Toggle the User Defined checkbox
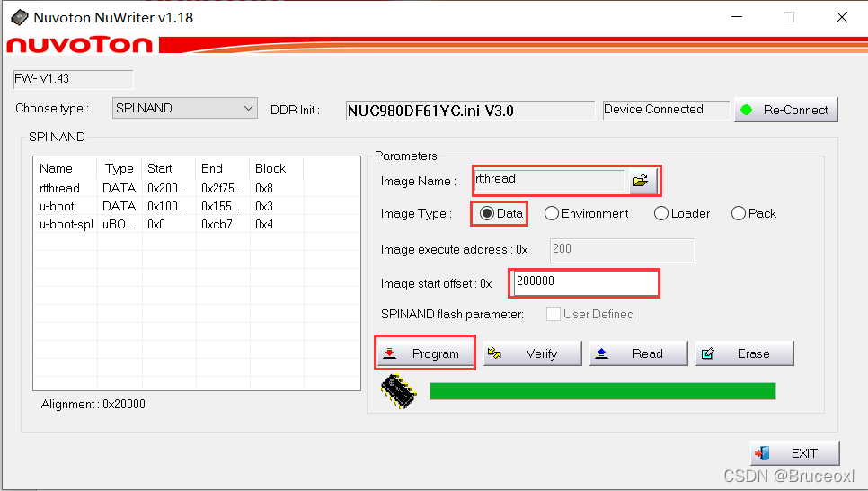 [x=553, y=314]
